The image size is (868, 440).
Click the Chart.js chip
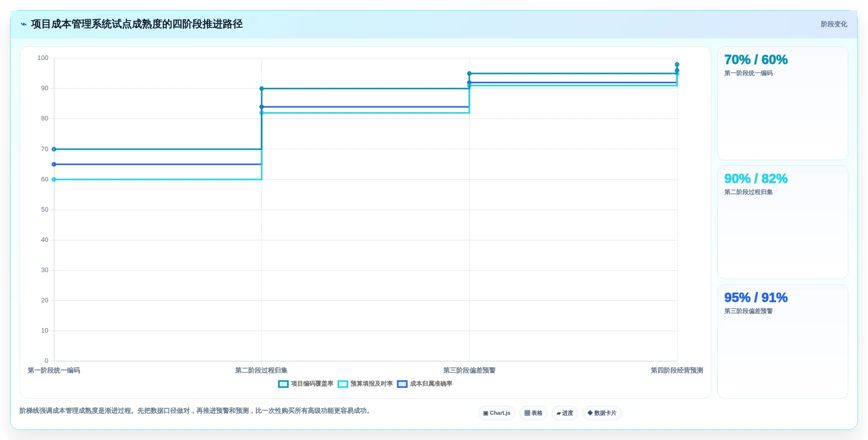[x=497, y=413]
